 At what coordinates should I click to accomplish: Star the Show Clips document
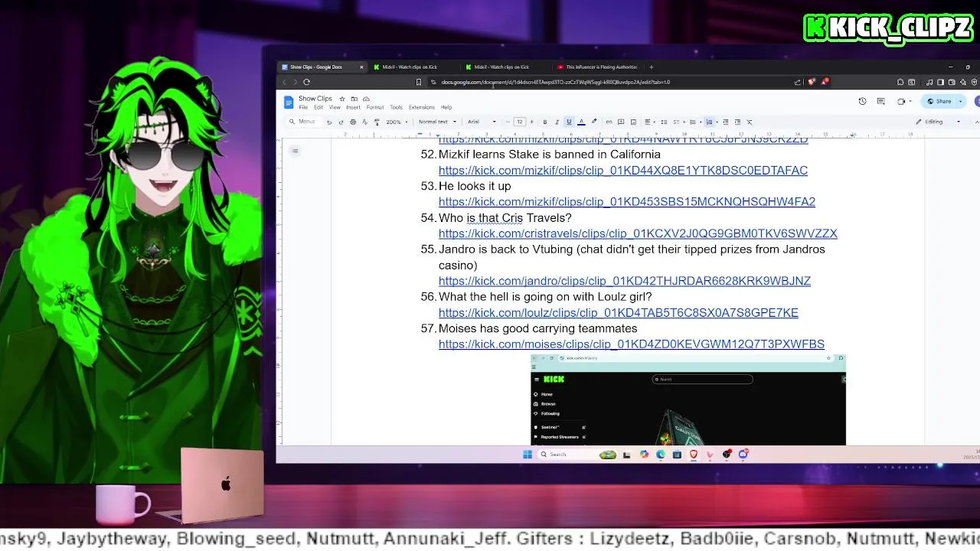point(342,99)
